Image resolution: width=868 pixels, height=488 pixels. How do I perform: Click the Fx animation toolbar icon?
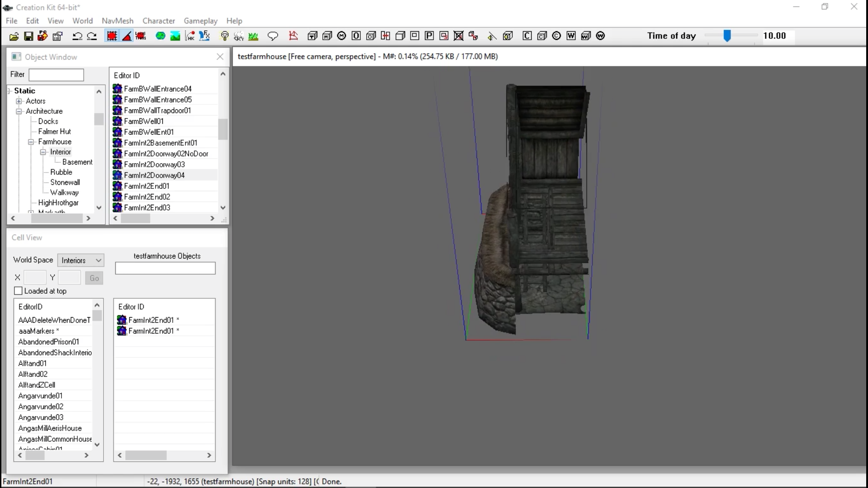point(204,36)
